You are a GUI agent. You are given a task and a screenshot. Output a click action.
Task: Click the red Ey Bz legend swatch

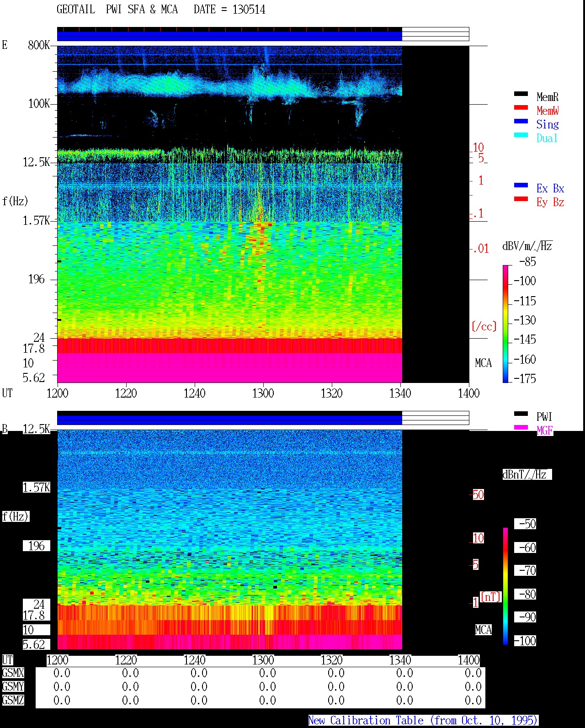tap(521, 199)
